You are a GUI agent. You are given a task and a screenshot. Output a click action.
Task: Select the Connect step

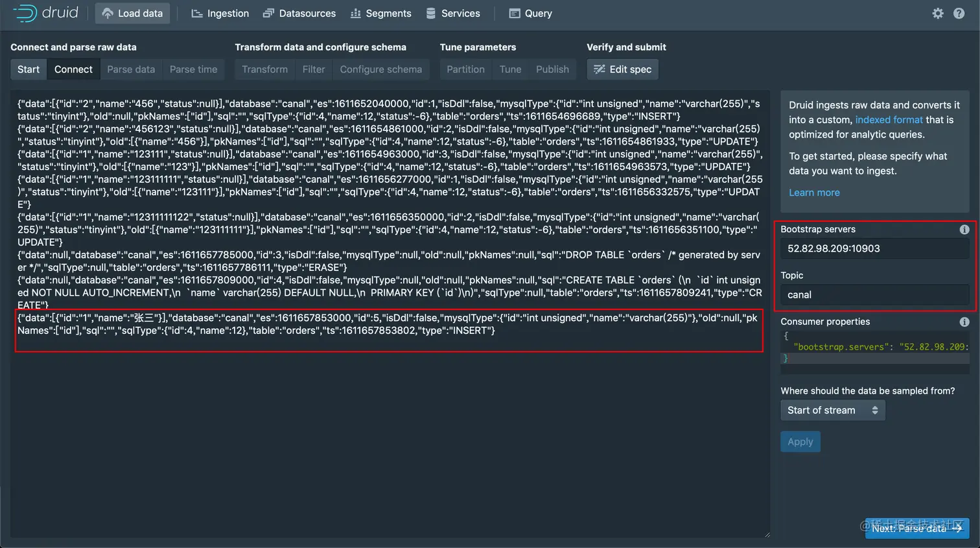(x=73, y=69)
